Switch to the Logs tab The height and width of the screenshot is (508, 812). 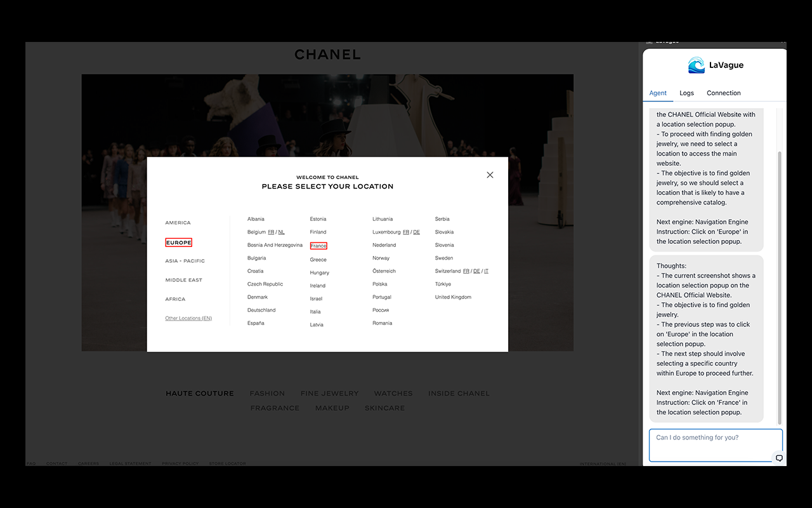(686, 93)
